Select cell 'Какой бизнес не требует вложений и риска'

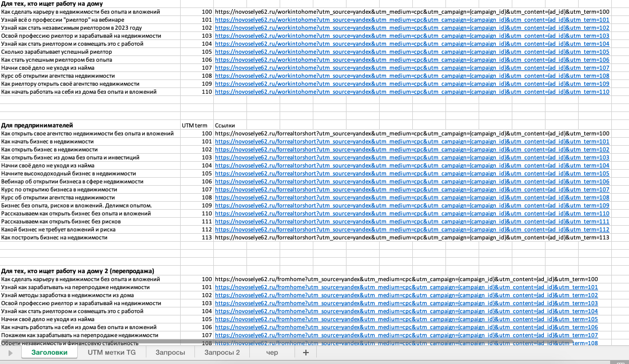(x=90, y=230)
